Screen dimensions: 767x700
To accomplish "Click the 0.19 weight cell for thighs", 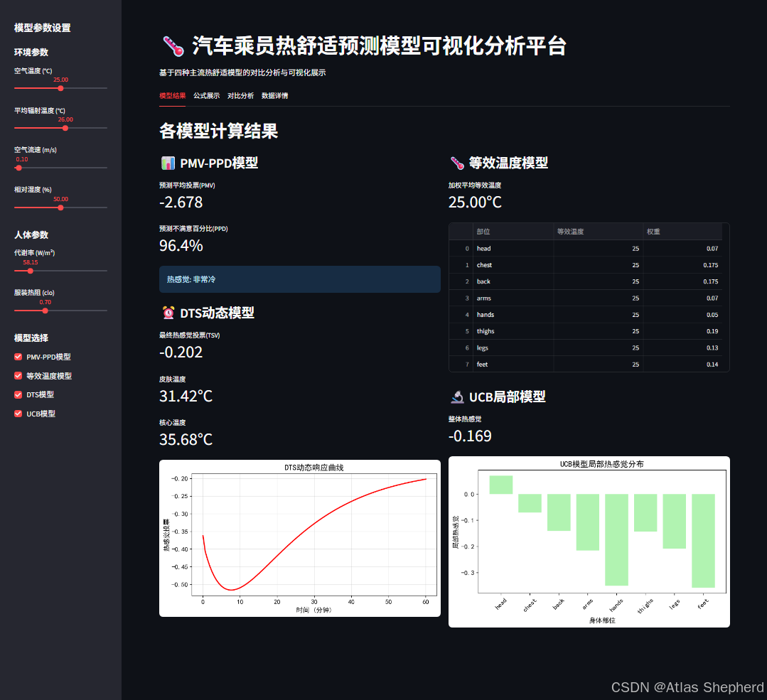I will 682,331.
